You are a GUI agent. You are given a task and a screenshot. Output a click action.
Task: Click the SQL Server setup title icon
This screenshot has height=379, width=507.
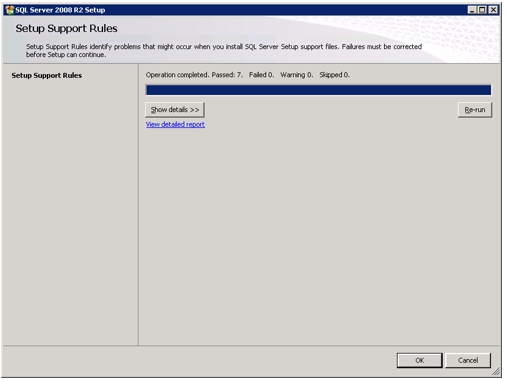pos(9,10)
